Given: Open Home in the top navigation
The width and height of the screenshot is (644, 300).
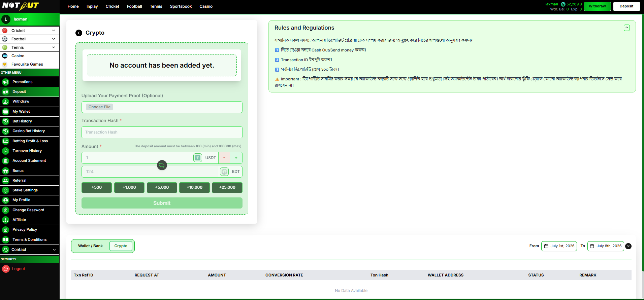Looking at the screenshot, I should tap(73, 6).
